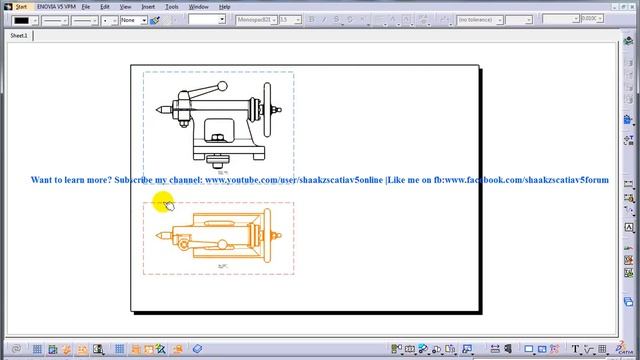Click the black color swatch
This screenshot has width=640, height=360.
22,20
